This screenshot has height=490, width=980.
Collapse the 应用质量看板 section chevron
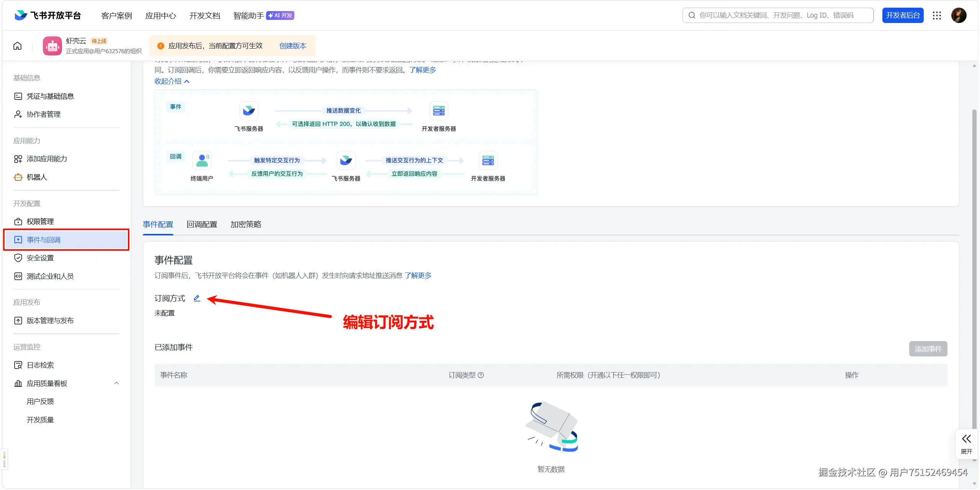click(x=116, y=383)
